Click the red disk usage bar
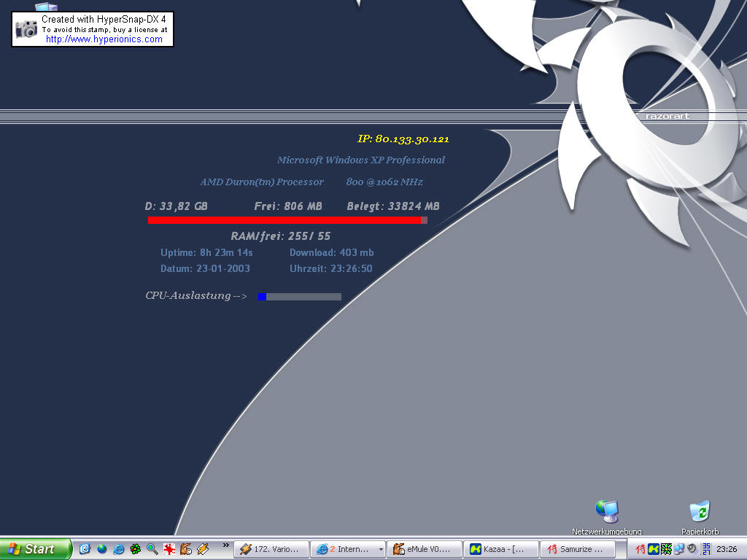 point(287,220)
